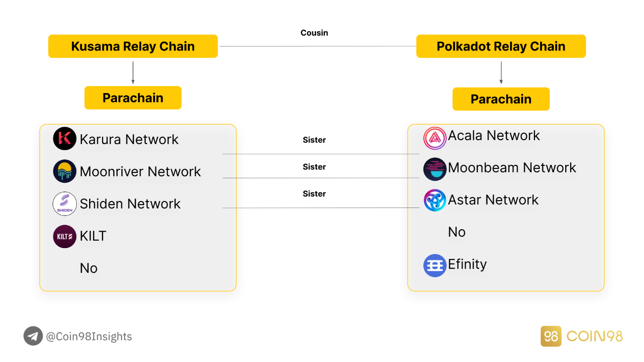The height and width of the screenshot is (362, 644).
Task: Click the Moonbeam Network logo icon
Action: coord(435,169)
